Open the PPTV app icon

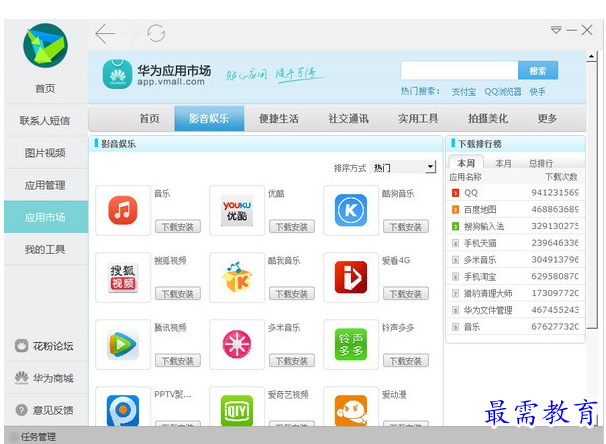tap(123, 410)
